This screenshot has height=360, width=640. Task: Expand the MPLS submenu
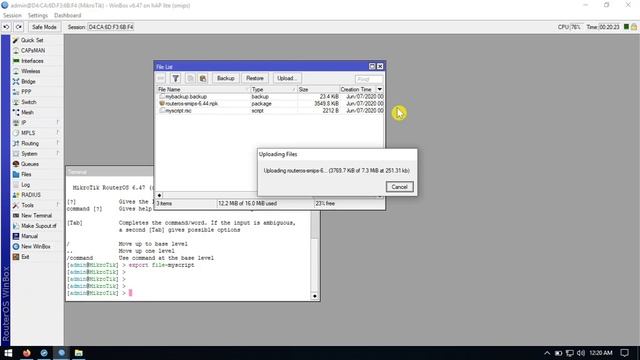[x=28, y=133]
